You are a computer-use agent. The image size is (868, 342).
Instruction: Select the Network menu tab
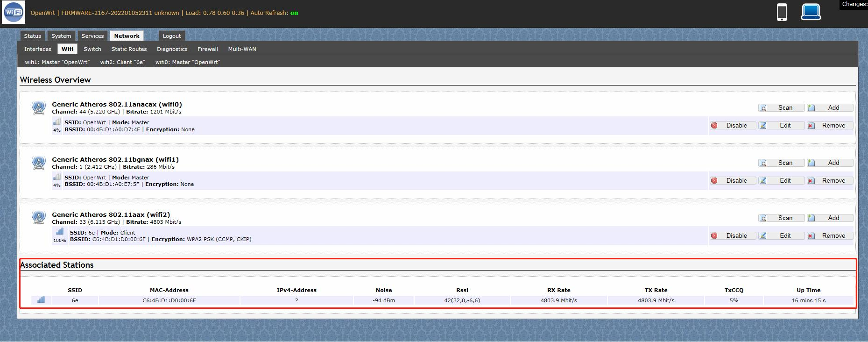click(x=127, y=36)
